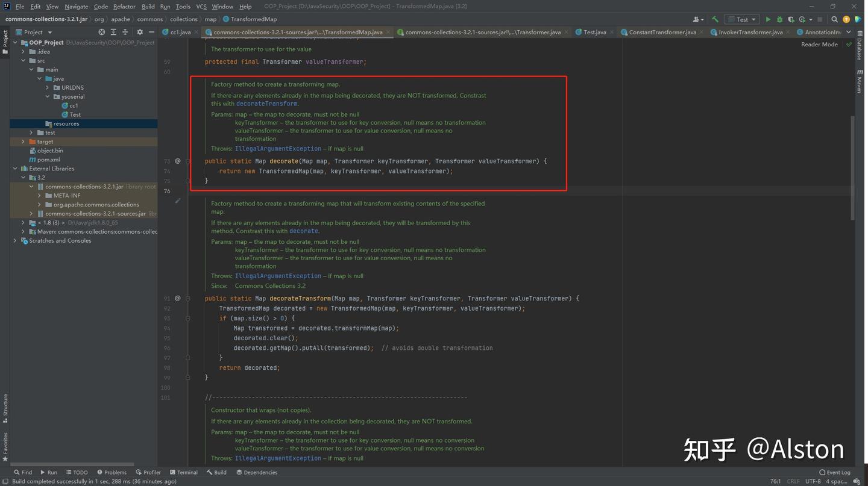
Task: Open the Favorites side tool window
Action: tap(5, 446)
